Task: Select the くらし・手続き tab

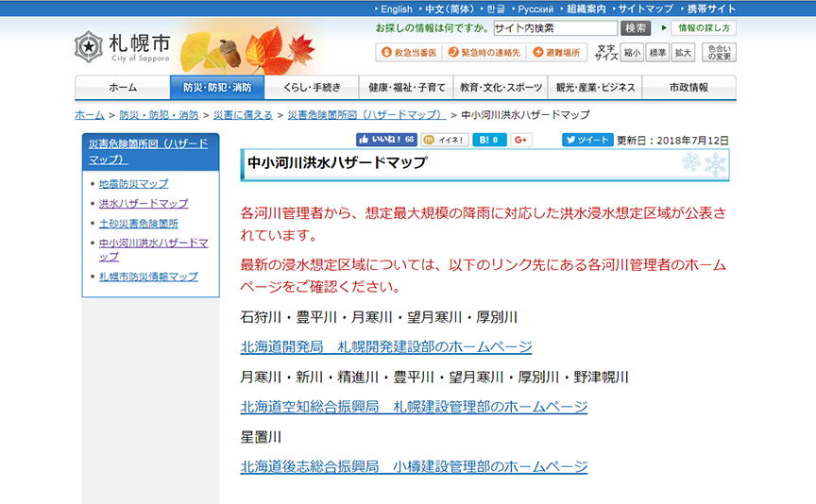Action: click(x=312, y=88)
